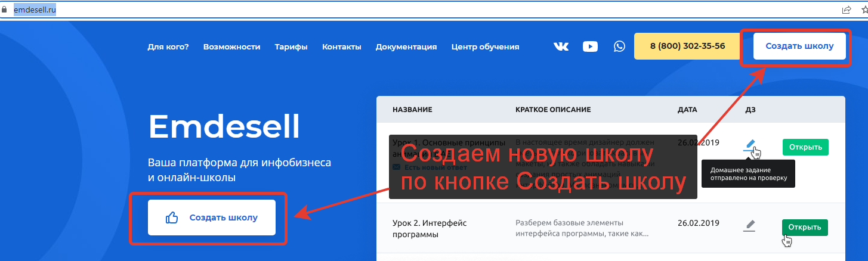Viewport: 868px width, 261px height.
Task: Click the Урок 1 date 26.02.2019
Action: [699, 143]
